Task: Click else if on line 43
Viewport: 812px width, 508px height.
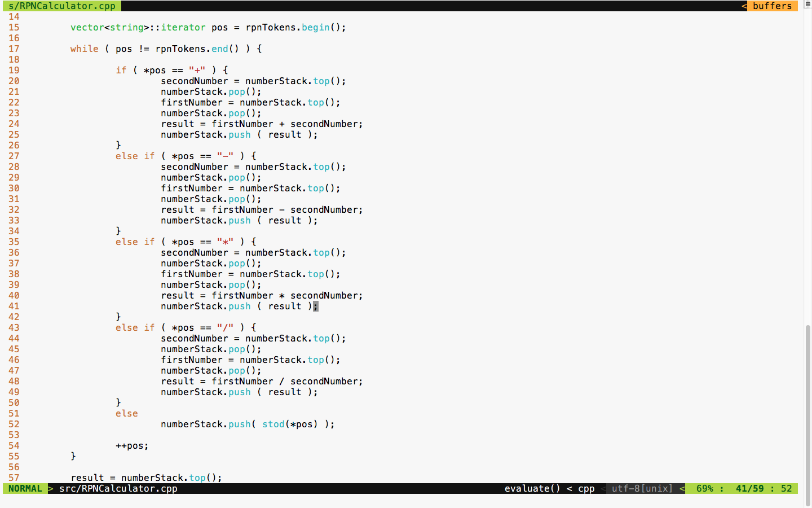Action: click(x=135, y=327)
